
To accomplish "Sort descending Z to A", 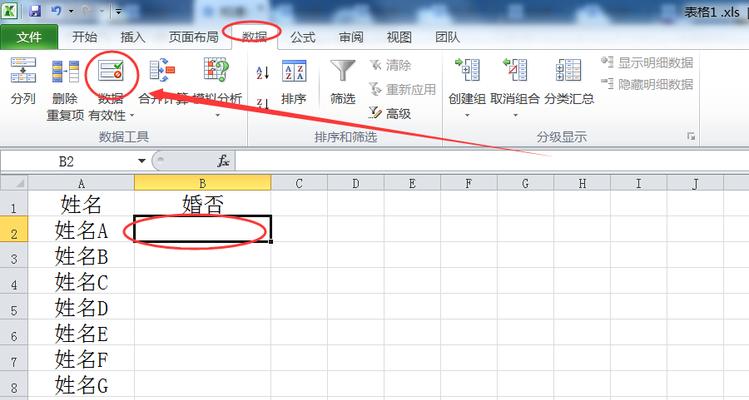I will point(263,103).
